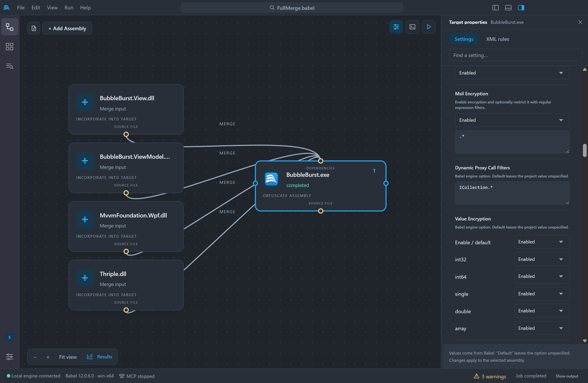
Task: Click the plus icon on the MvvmFoundation.Wpf.dll node
Action: pyautogui.click(x=85, y=219)
